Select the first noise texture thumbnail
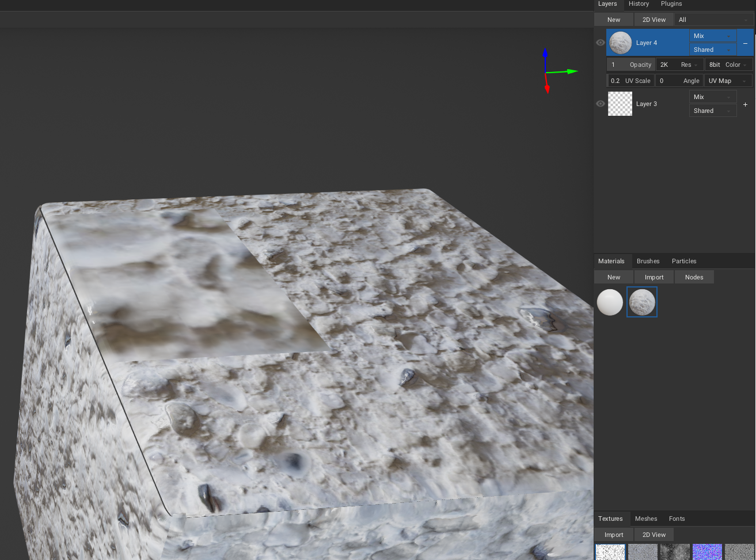 tap(610, 552)
